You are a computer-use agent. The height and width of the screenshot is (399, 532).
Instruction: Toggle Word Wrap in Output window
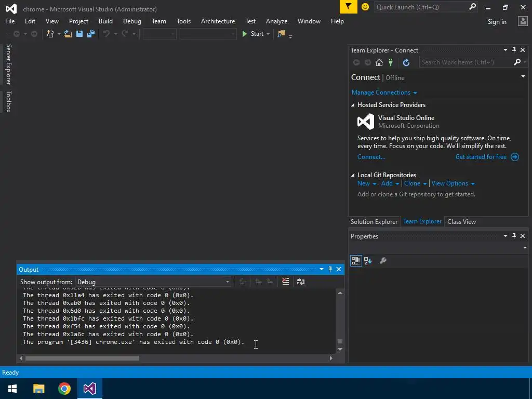pyautogui.click(x=301, y=282)
